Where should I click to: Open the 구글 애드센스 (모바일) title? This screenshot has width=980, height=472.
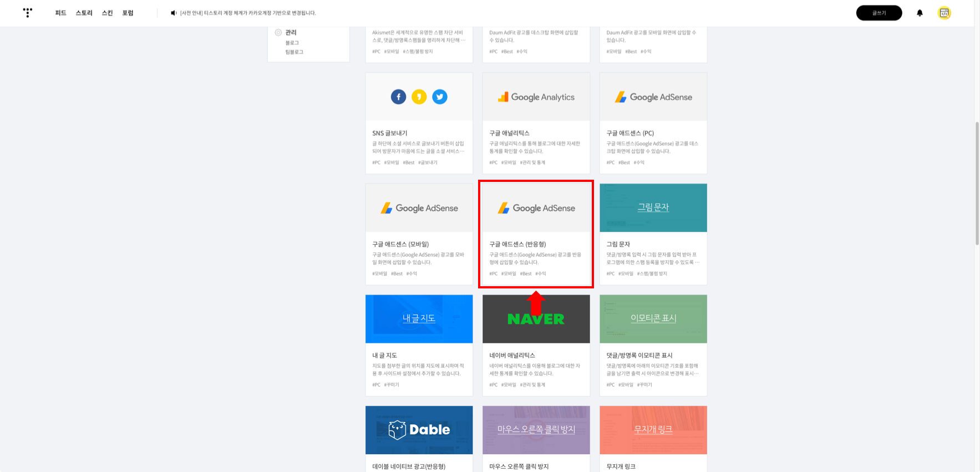coord(400,244)
